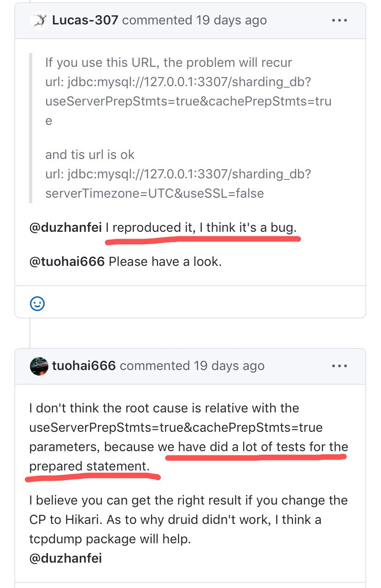Open the timestamp on tuohai666's comment

[x=229, y=366]
